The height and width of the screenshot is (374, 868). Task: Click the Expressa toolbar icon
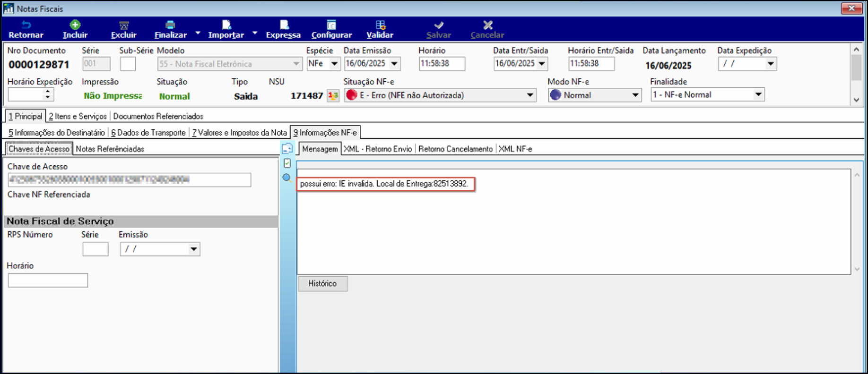tap(284, 25)
